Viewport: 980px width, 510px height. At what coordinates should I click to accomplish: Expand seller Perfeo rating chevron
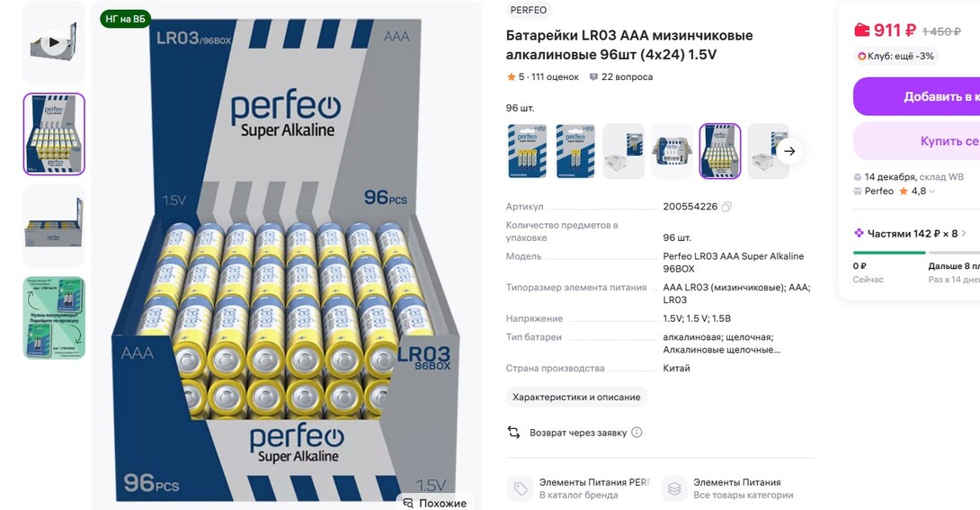[932, 192]
